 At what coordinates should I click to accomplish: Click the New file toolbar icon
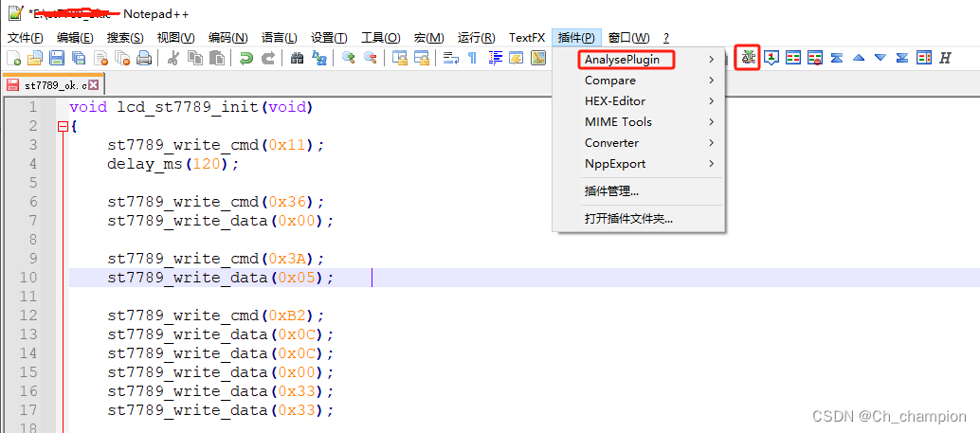[x=14, y=59]
